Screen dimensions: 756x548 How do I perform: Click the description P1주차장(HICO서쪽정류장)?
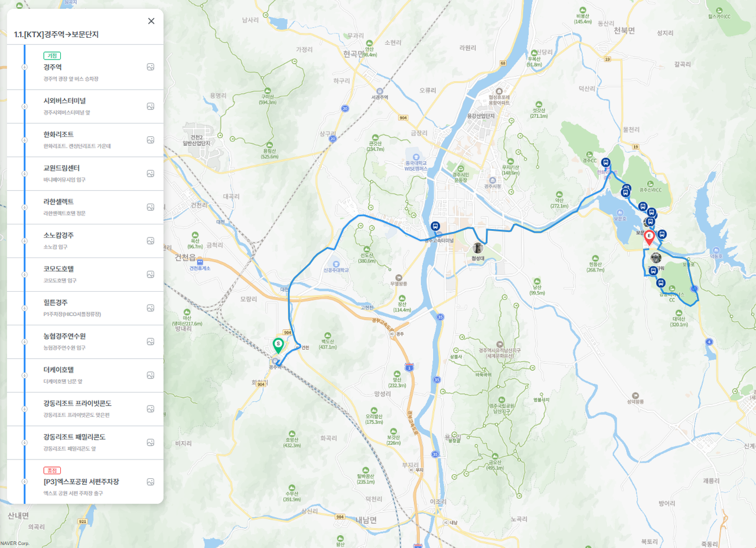72,314
